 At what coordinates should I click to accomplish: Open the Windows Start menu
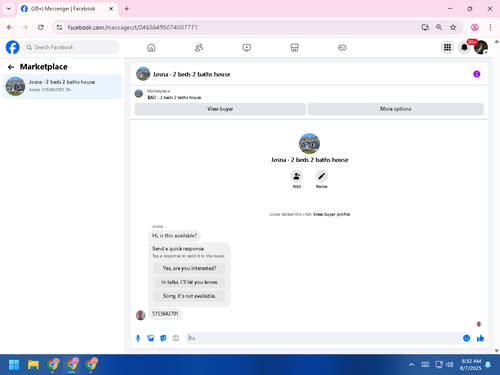[14, 365]
